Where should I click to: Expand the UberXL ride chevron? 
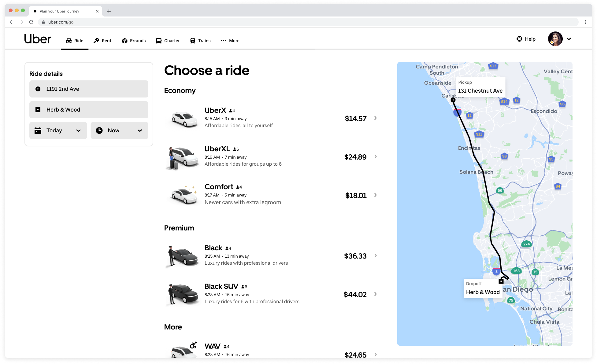click(x=376, y=157)
